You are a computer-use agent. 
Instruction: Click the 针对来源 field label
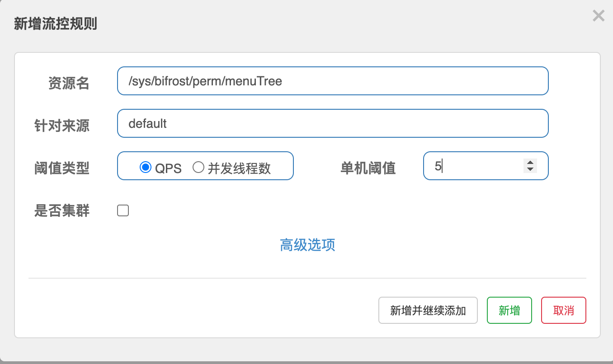(62, 125)
